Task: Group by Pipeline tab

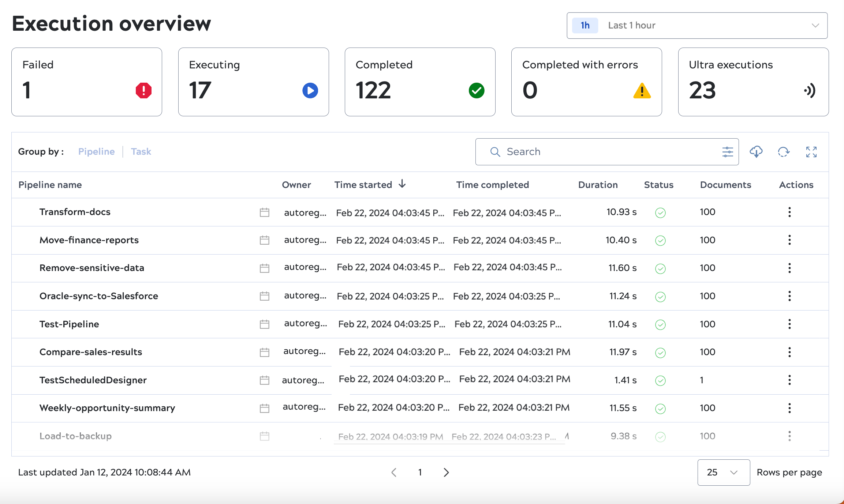Action: click(x=96, y=151)
